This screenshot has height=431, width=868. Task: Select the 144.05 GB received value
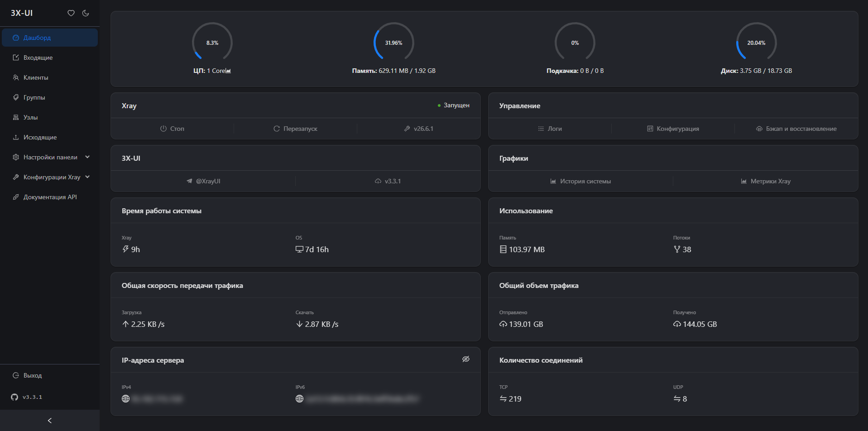700,324
